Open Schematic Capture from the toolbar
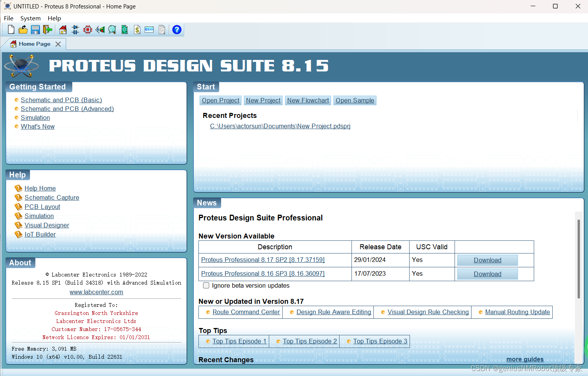The image size is (588, 376). coord(75,30)
